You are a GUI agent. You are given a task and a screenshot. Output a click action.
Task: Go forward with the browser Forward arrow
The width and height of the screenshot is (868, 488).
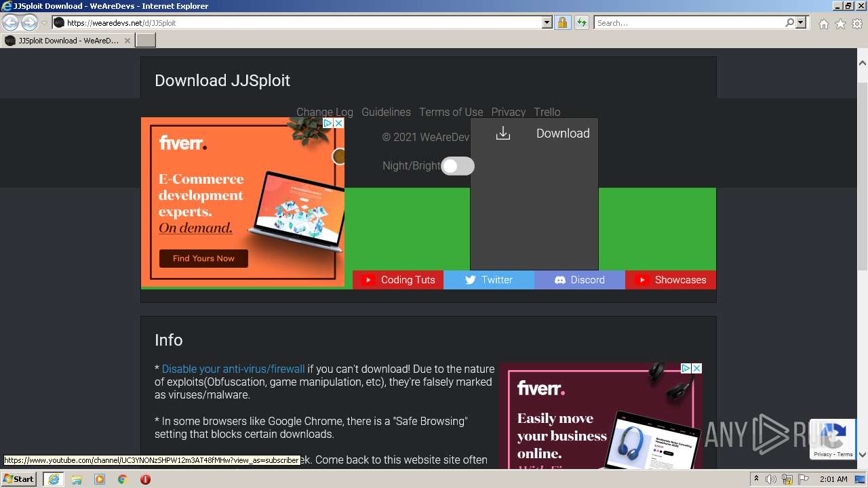(x=29, y=23)
